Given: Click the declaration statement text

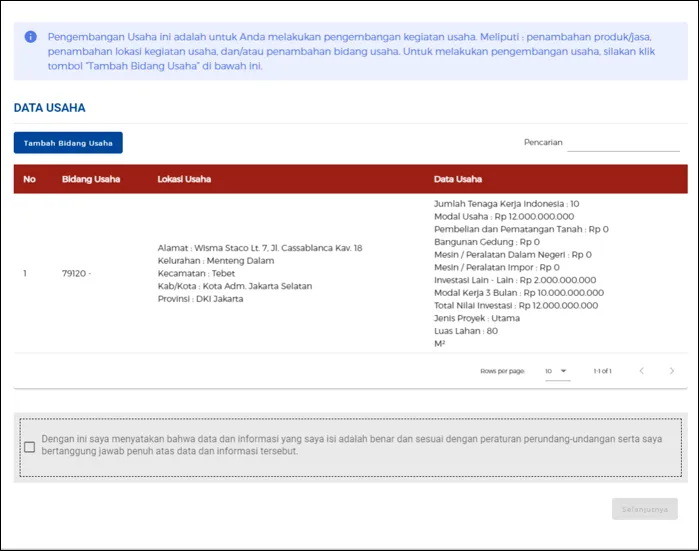Looking at the screenshot, I should coord(352,445).
